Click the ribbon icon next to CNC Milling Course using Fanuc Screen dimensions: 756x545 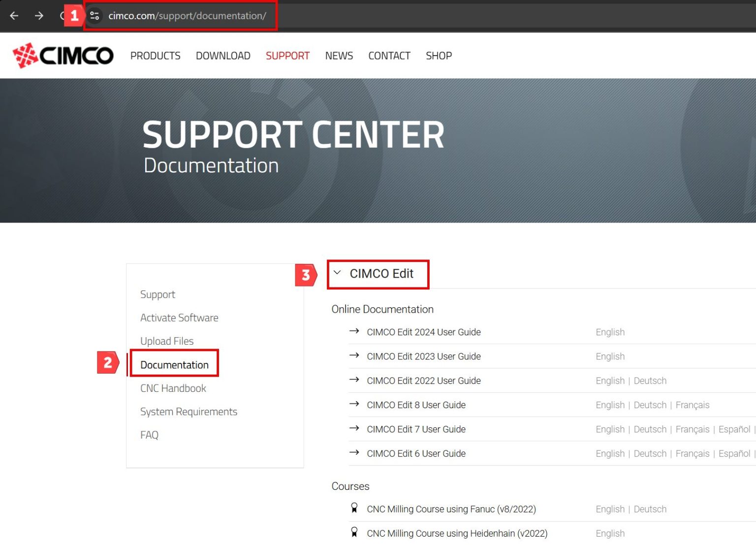pos(354,508)
